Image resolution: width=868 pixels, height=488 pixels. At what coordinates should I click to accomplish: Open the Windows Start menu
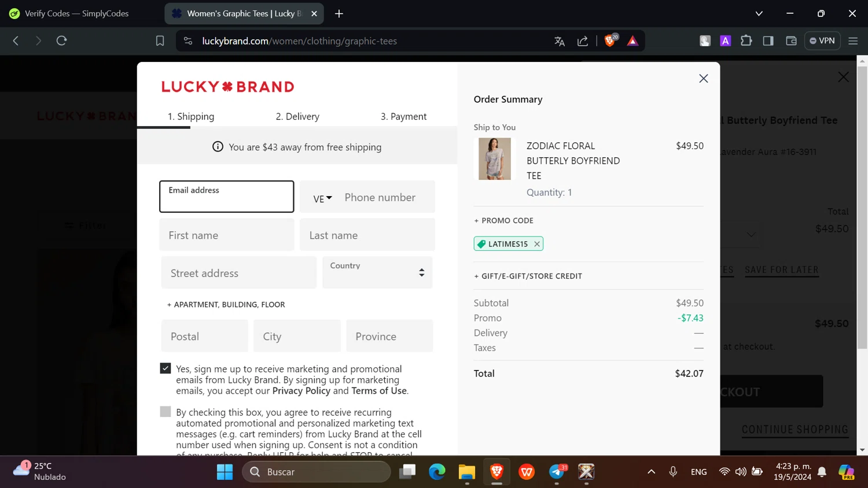click(225, 472)
